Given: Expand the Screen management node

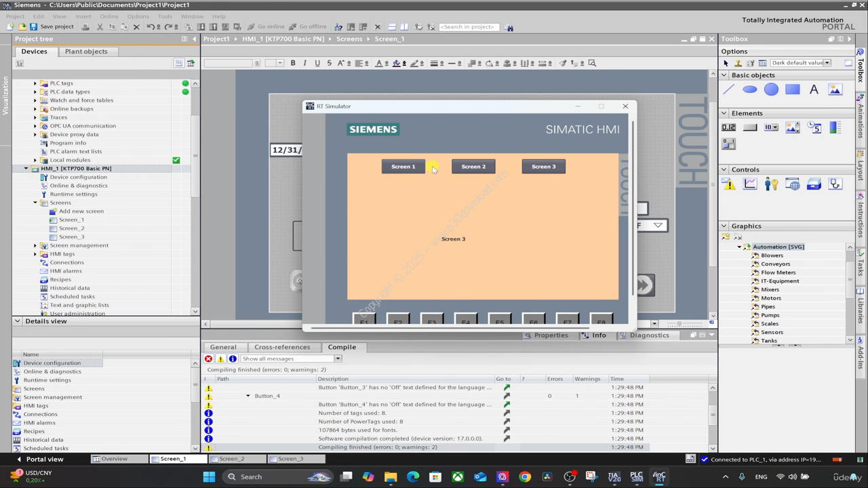Looking at the screenshot, I should 35,245.
